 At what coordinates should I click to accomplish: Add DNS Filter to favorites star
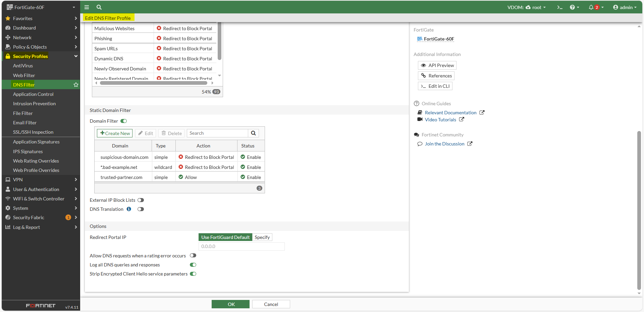(76, 85)
